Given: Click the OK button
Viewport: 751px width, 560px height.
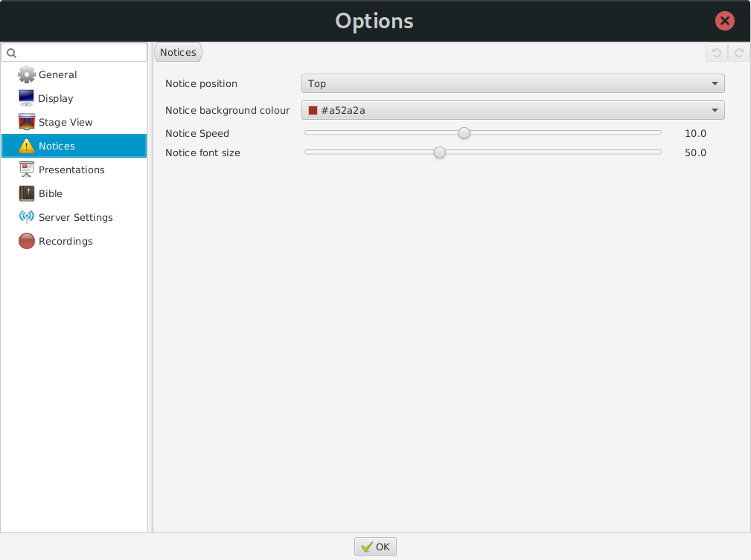Looking at the screenshot, I should 375,546.
